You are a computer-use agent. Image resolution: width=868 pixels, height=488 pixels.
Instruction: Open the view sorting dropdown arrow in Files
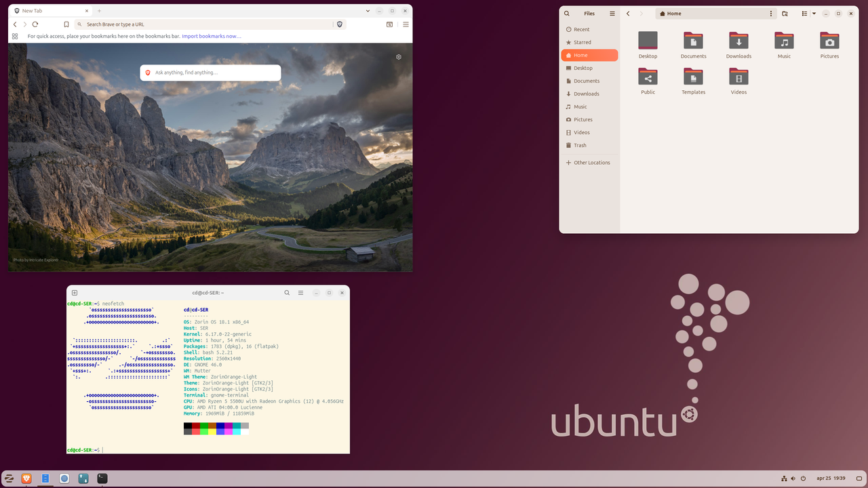[814, 13]
